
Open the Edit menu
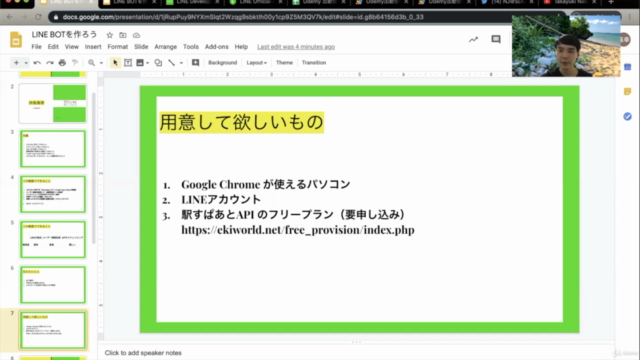(x=53, y=47)
